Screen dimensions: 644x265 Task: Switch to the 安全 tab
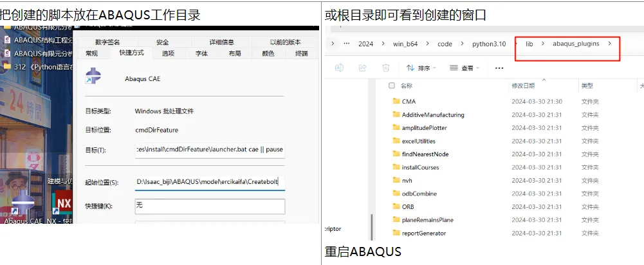(163, 42)
